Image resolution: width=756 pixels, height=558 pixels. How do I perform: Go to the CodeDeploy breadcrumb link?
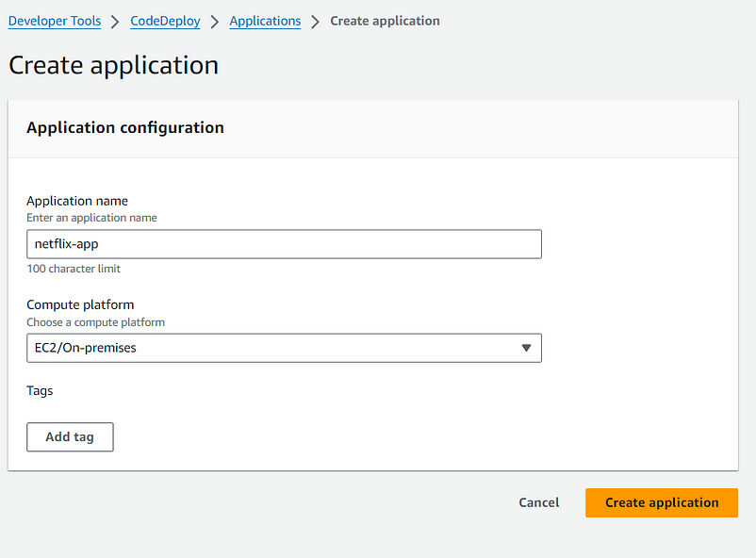click(x=165, y=22)
